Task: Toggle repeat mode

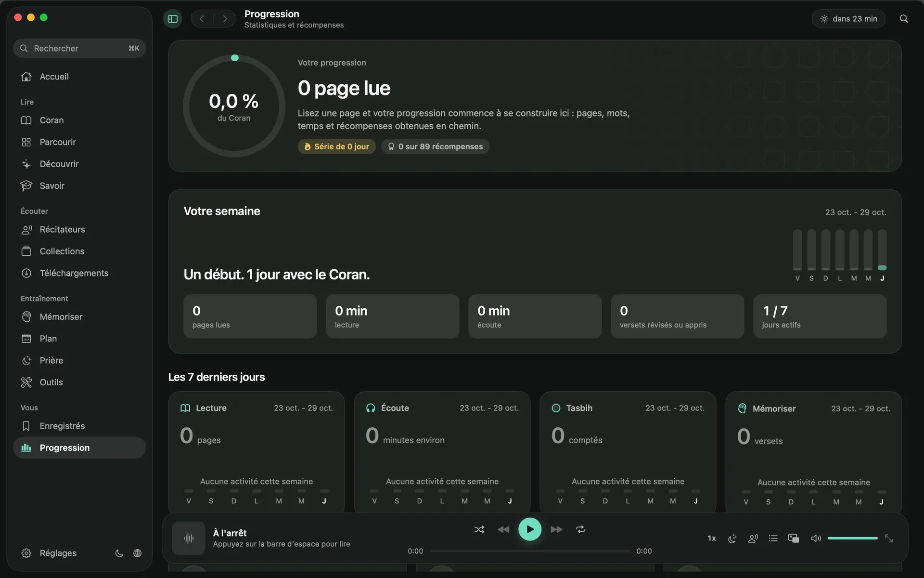Action: pyautogui.click(x=581, y=529)
